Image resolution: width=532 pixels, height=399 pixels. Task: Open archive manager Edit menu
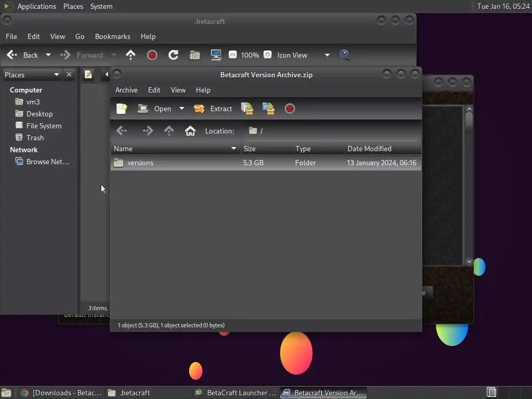pyautogui.click(x=154, y=90)
